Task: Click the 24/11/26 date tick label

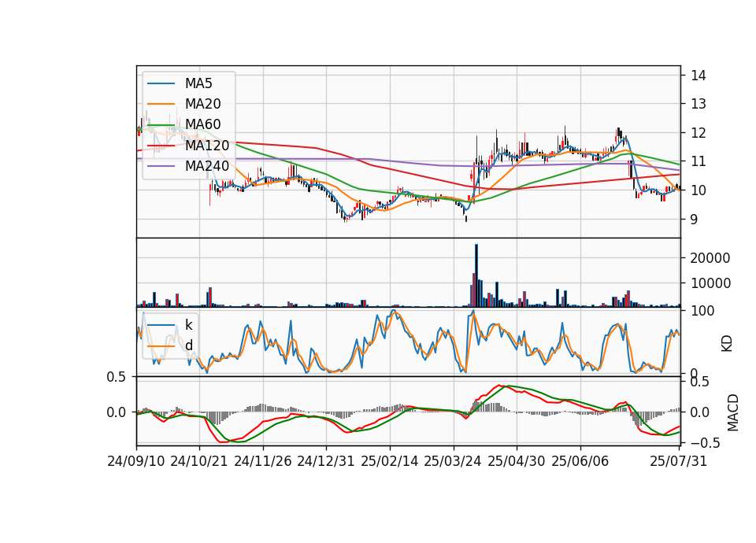Action: click(263, 461)
